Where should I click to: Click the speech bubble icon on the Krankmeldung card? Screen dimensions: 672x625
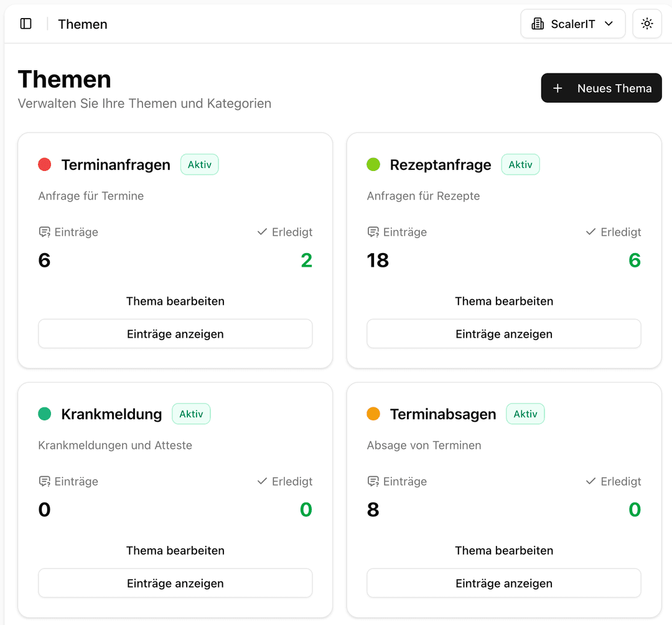(44, 481)
